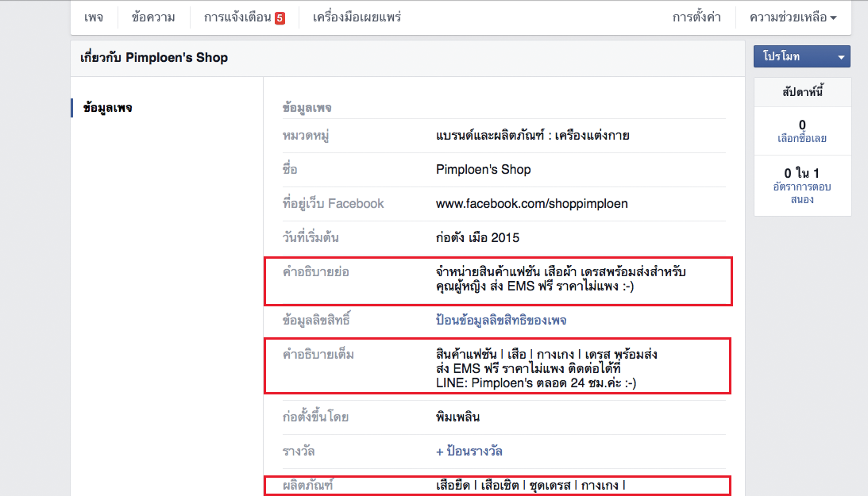Edit the หมวดหมู่ category row
This screenshot has height=496, width=868.
(x=503, y=136)
